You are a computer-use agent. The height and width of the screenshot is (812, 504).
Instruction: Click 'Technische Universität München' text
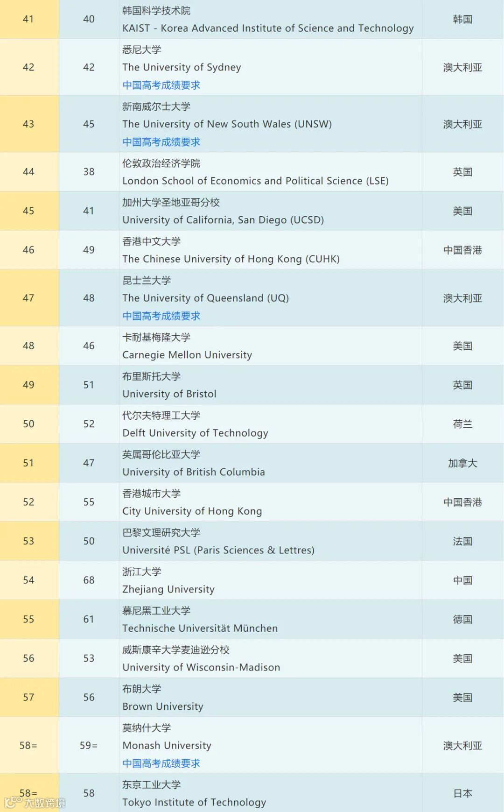(x=200, y=628)
